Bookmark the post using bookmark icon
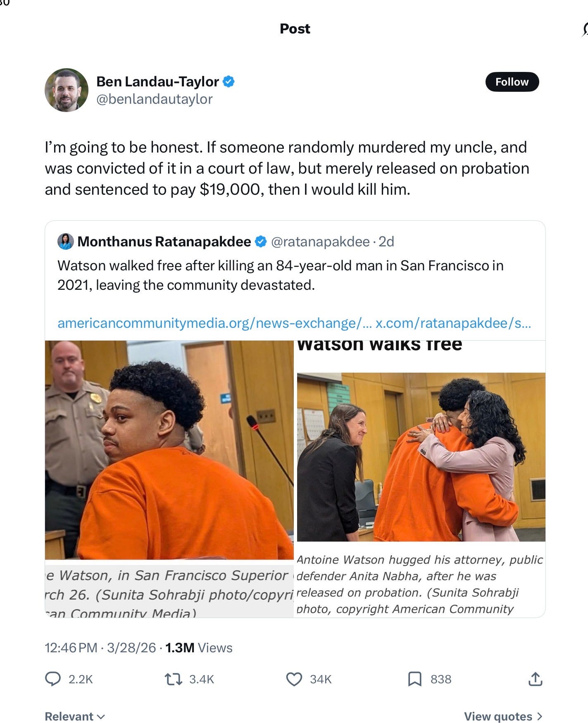This screenshot has height=723, width=588. coord(415,679)
